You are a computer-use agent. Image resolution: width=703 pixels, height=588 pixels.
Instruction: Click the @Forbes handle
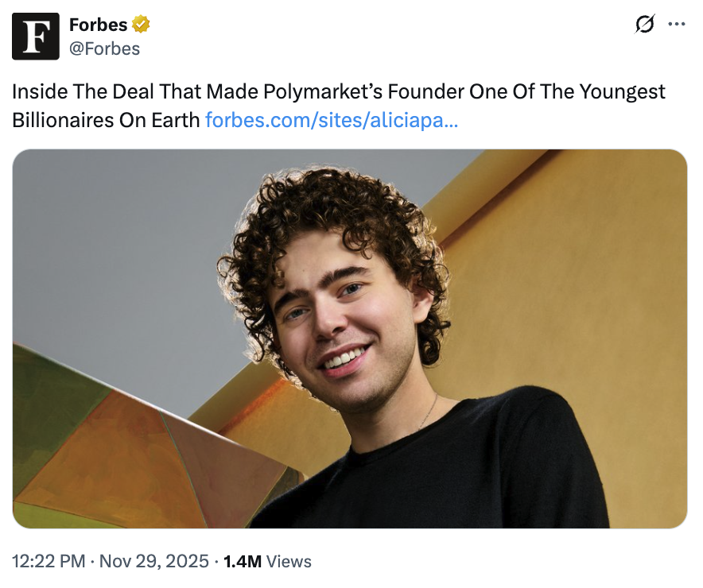coord(104,48)
